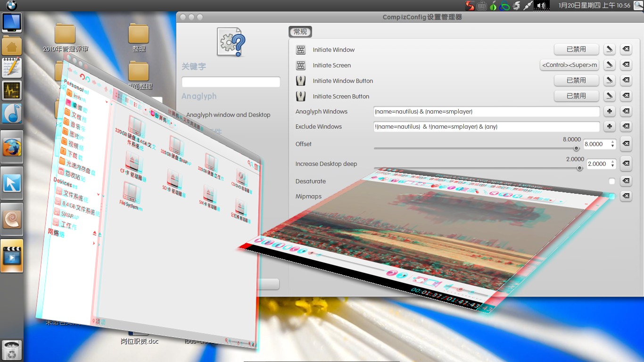Viewport: 644px width, 362px height.
Task: Select the SD卡 驱动器 drive in Nautilus
Action: (x=174, y=183)
